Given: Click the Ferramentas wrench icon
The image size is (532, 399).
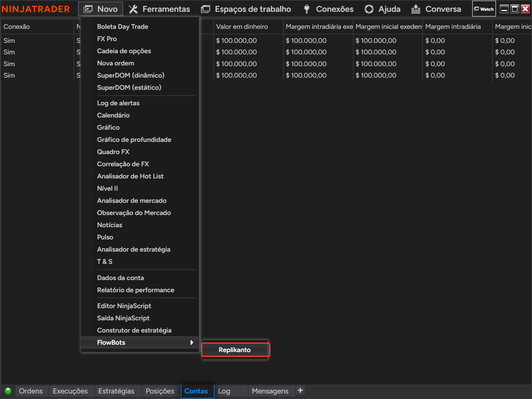Looking at the screenshot, I should pos(133,9).
